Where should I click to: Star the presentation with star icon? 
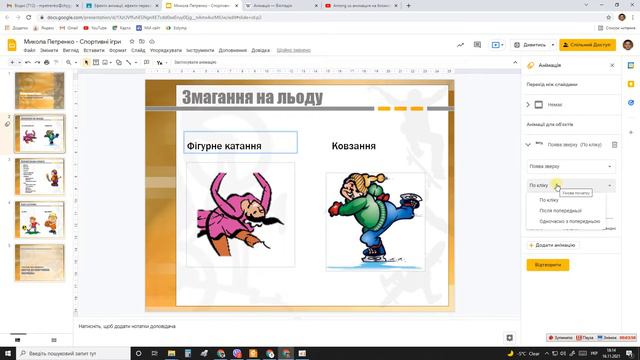point(132,42)
